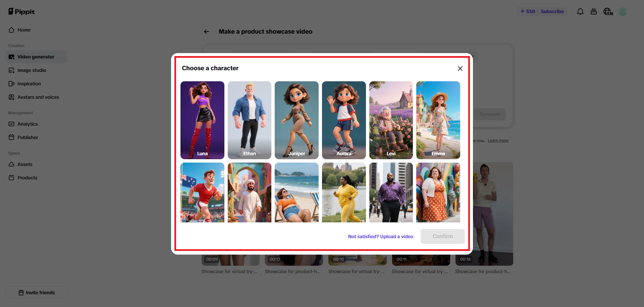Select the Levi character

point(391,120)
